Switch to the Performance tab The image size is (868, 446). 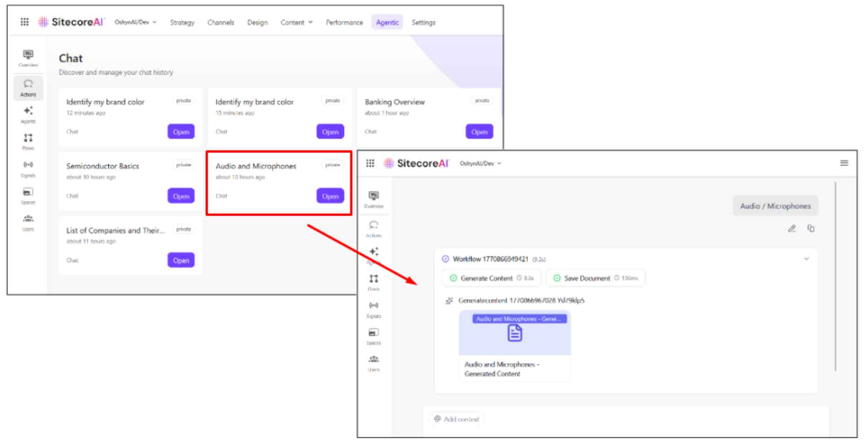tap(344, 22)
